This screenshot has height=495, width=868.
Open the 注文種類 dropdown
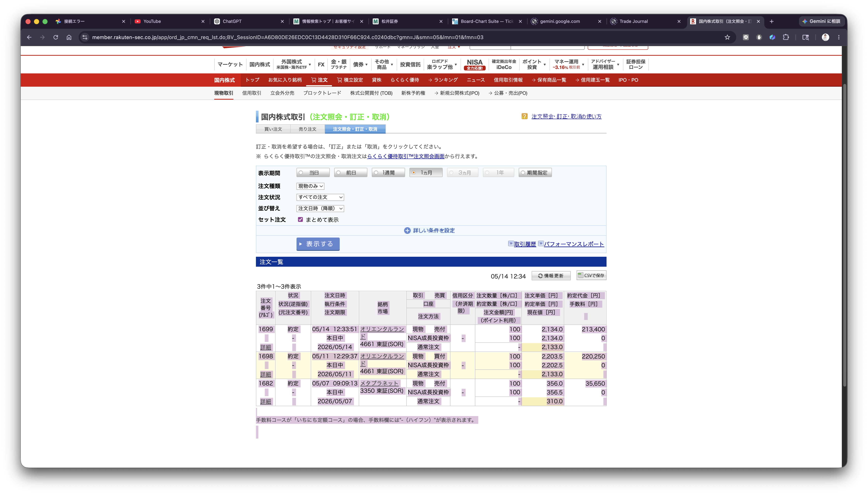click(x=310, y=186)
